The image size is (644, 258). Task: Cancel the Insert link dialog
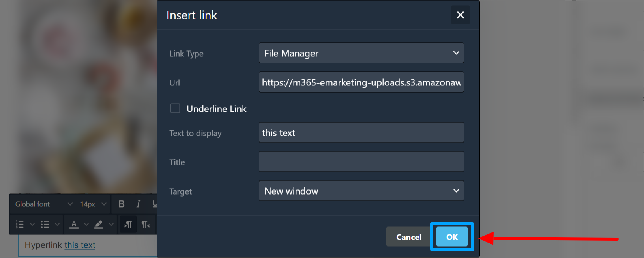click(x=409, y=237)
